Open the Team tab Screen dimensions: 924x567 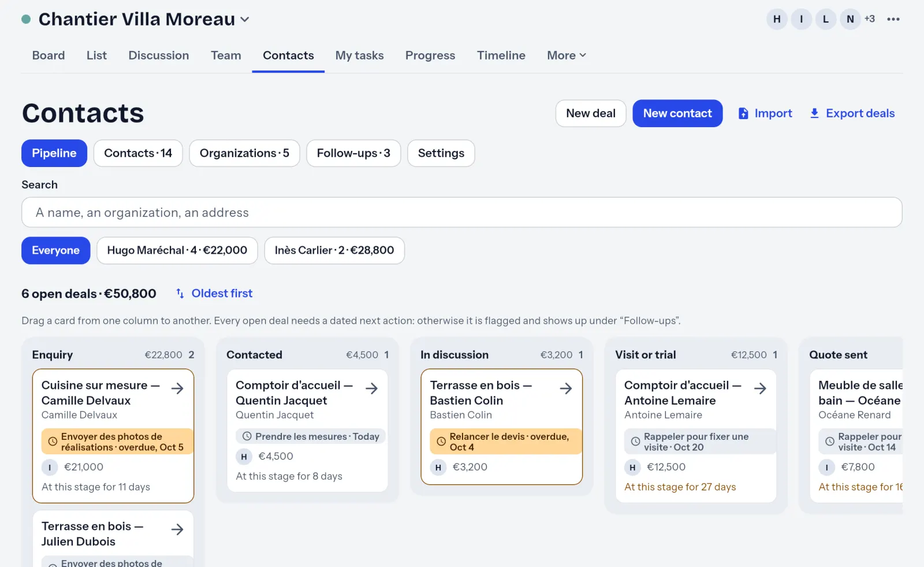(x=226, y=55)
